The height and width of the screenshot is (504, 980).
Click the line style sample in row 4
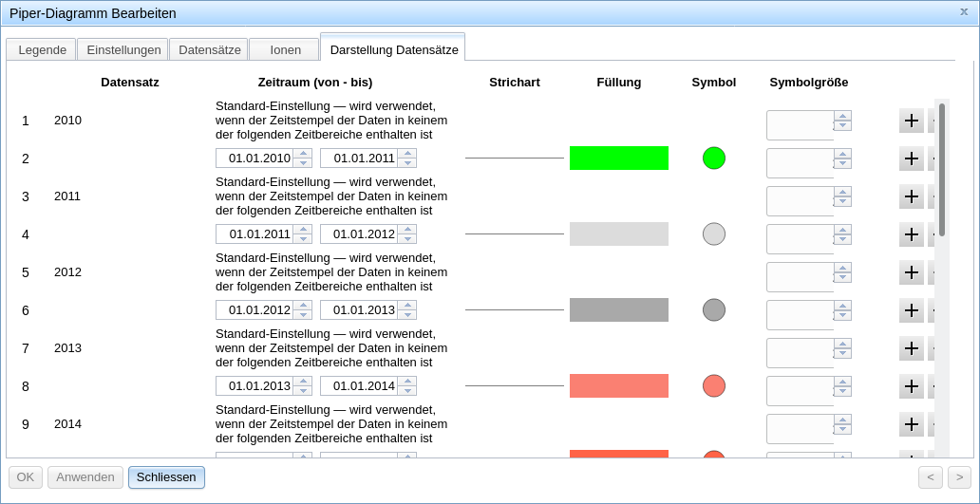(515, 233)
